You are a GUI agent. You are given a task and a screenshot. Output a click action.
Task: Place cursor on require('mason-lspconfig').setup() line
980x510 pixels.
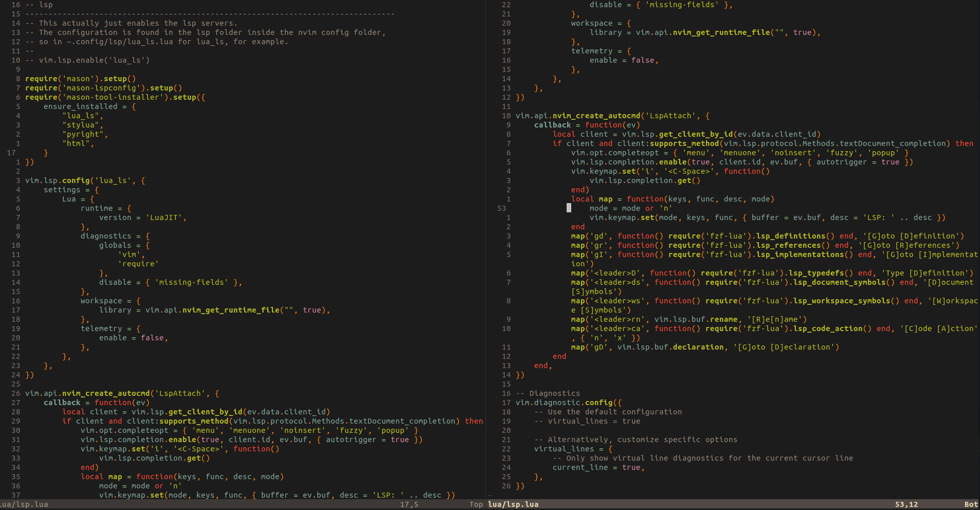[x=103, y=88]
